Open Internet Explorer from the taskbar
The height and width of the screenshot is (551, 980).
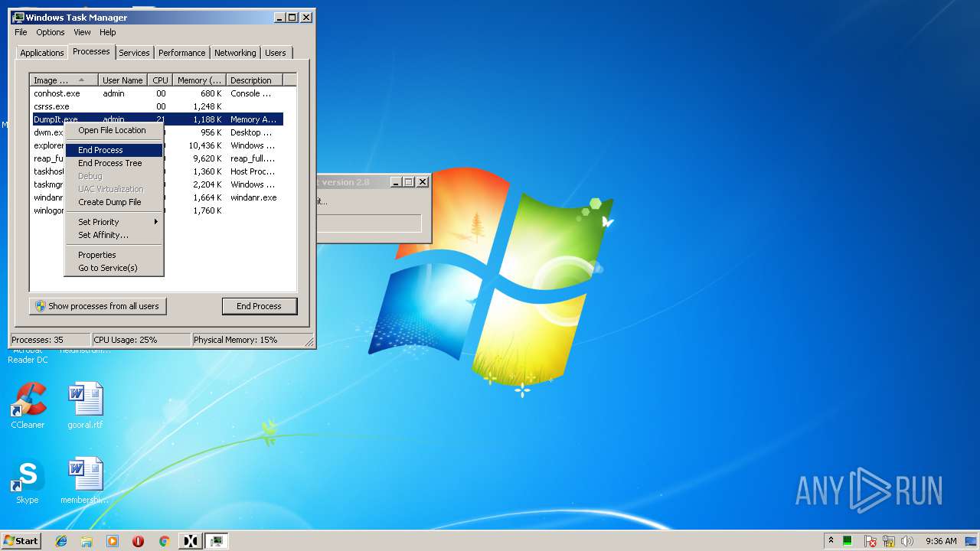click(61, 541)
